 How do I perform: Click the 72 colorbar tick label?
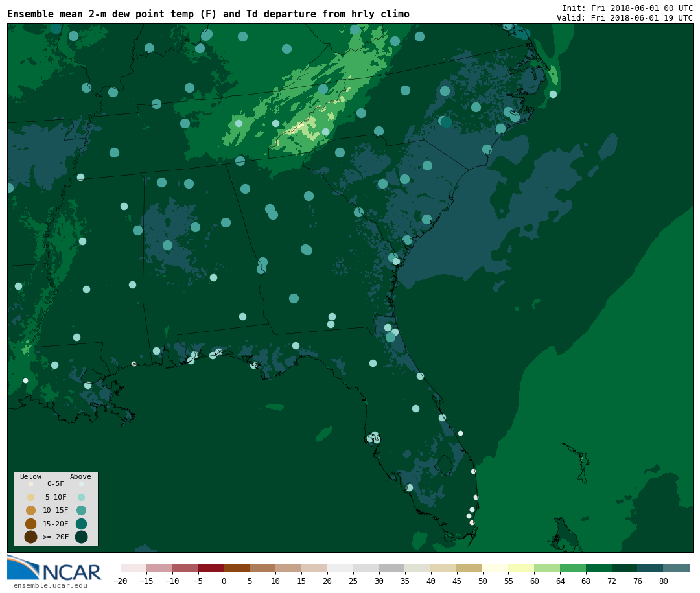(x=612, y=581)
